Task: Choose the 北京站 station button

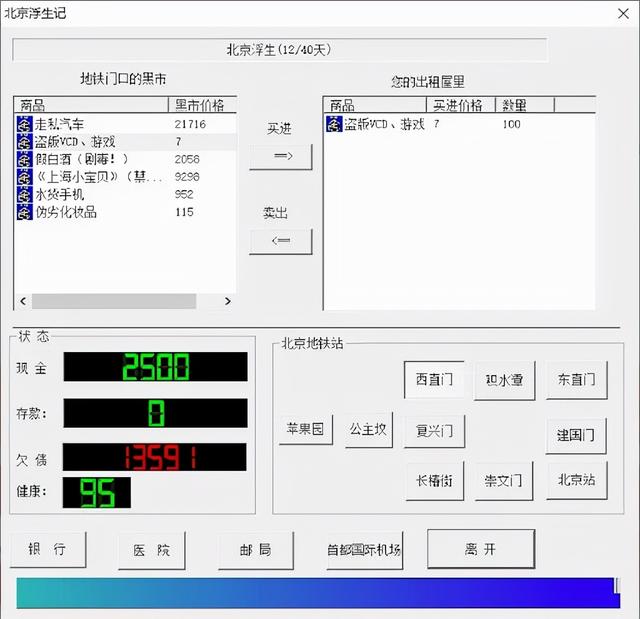Action: [576, 480]
